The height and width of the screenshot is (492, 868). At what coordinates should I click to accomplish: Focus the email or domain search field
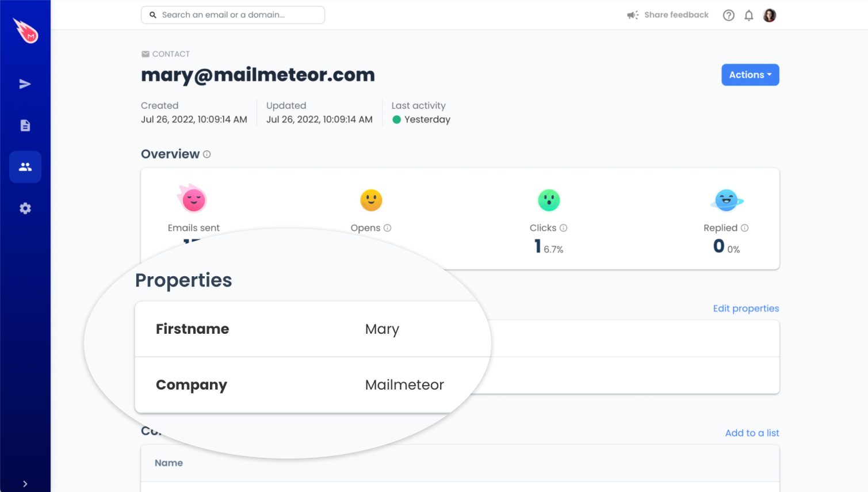click(233, 15)
